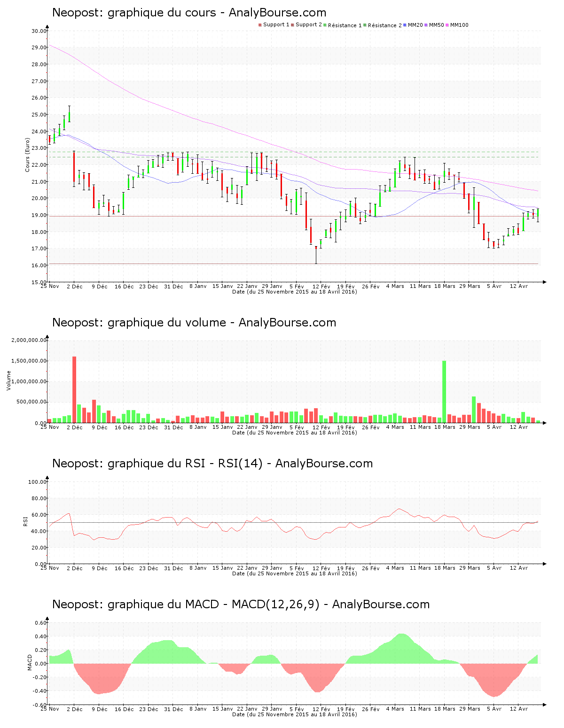The image size is (564, 728).
Task: Click the 60.00 value on RSI axis
Action: point(39,515)
